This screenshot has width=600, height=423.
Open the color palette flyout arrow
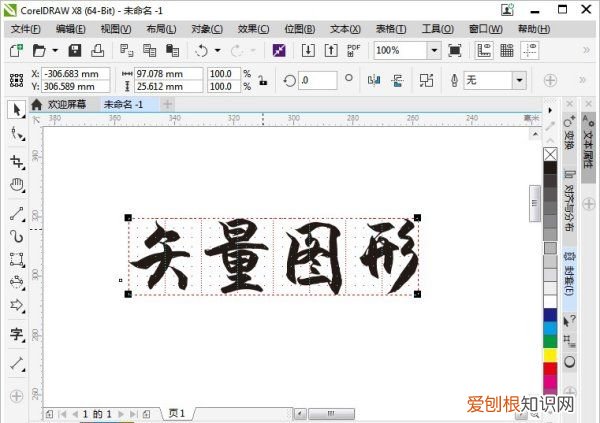(x=550, y=111)
